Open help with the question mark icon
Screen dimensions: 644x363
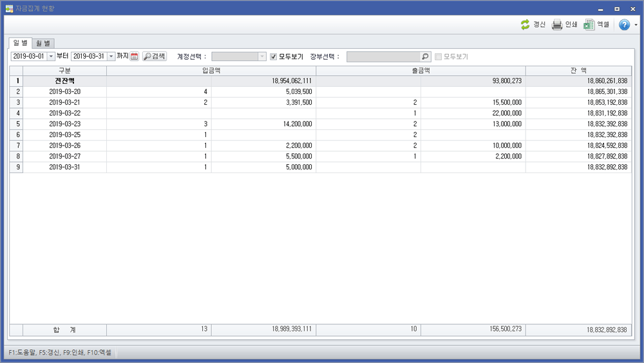624,24
